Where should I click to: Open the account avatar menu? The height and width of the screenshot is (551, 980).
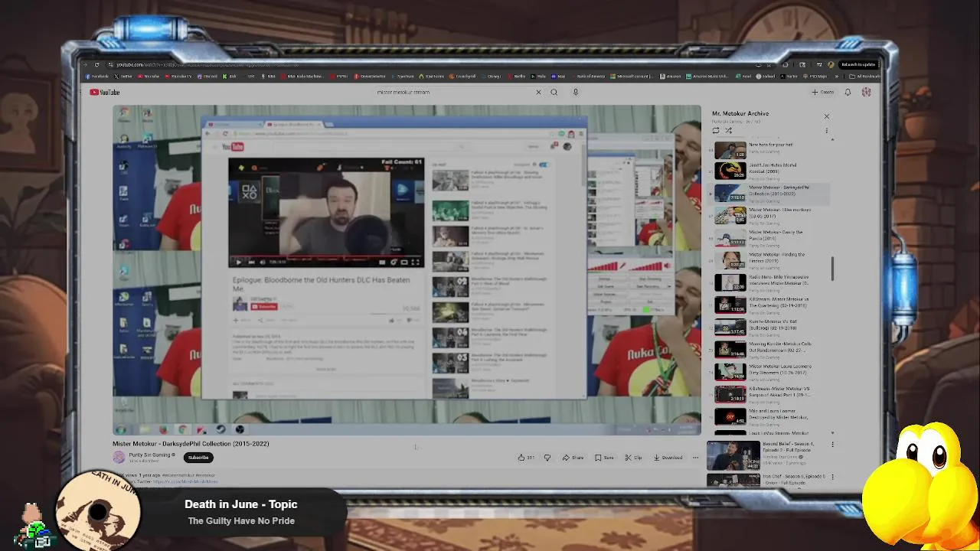point(867,92)
